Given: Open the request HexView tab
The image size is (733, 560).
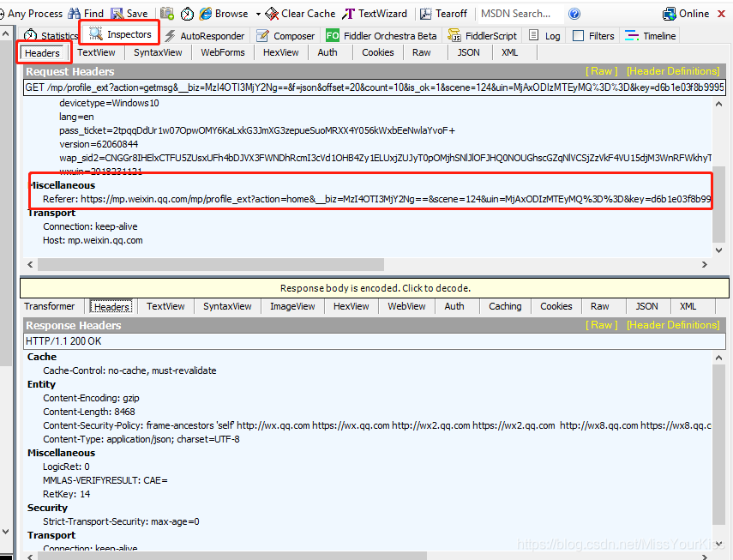Looking at the screenshot, I should click(x=281, y=52).
